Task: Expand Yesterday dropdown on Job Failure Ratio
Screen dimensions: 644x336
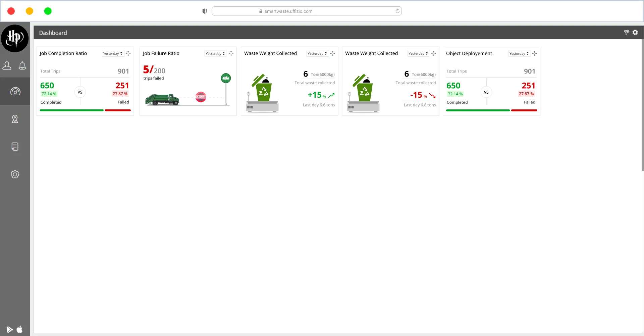Action: pos(215,54)
